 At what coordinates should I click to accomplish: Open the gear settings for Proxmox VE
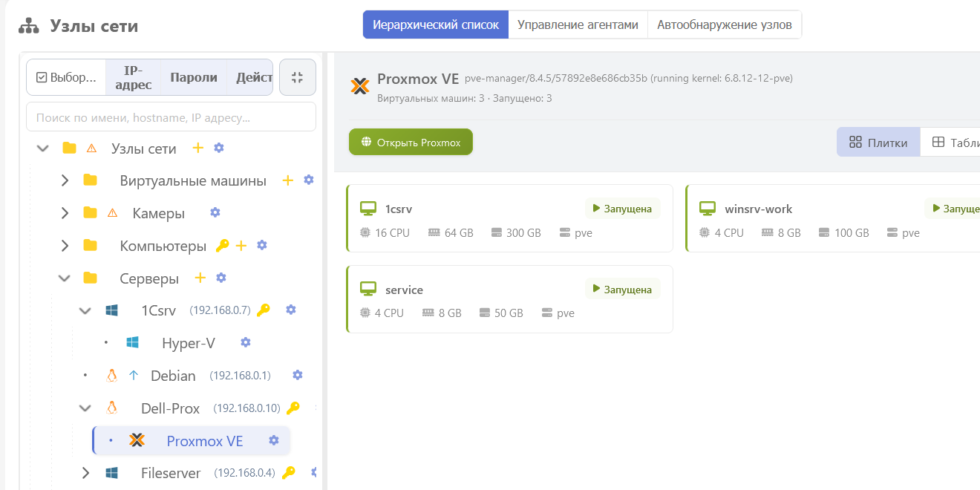pyautogui.click(x=274, y=441)
